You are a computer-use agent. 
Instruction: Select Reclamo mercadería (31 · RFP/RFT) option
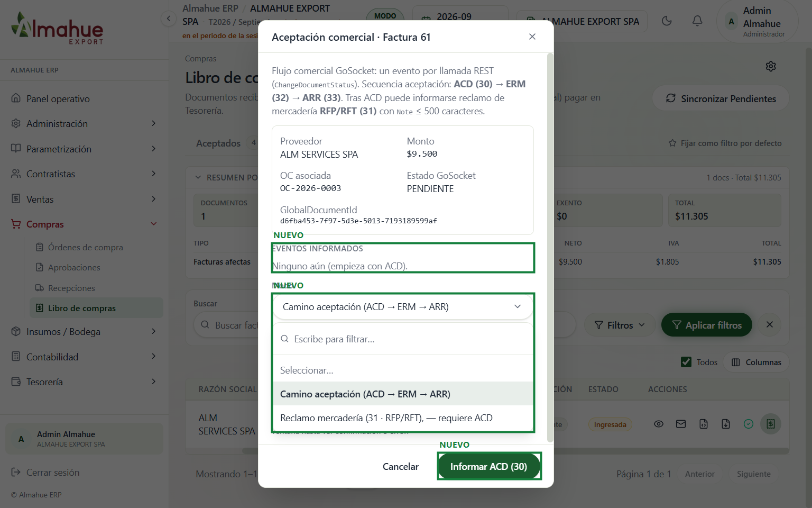(403, 418)
